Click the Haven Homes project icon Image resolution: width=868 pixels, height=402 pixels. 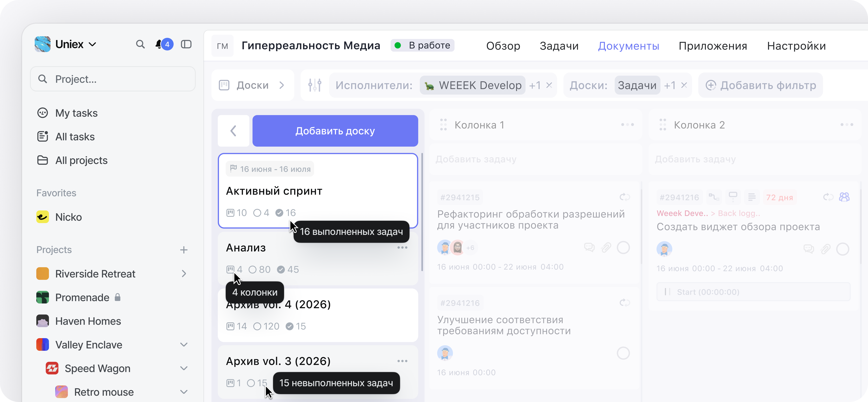[x=42, y=321]
